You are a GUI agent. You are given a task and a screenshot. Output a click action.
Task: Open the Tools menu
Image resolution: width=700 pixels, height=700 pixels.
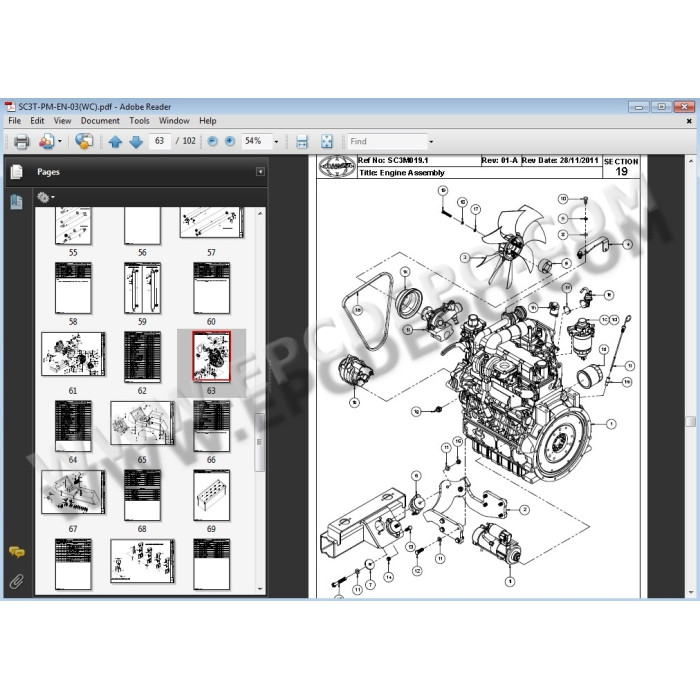(x=139, y=121)
